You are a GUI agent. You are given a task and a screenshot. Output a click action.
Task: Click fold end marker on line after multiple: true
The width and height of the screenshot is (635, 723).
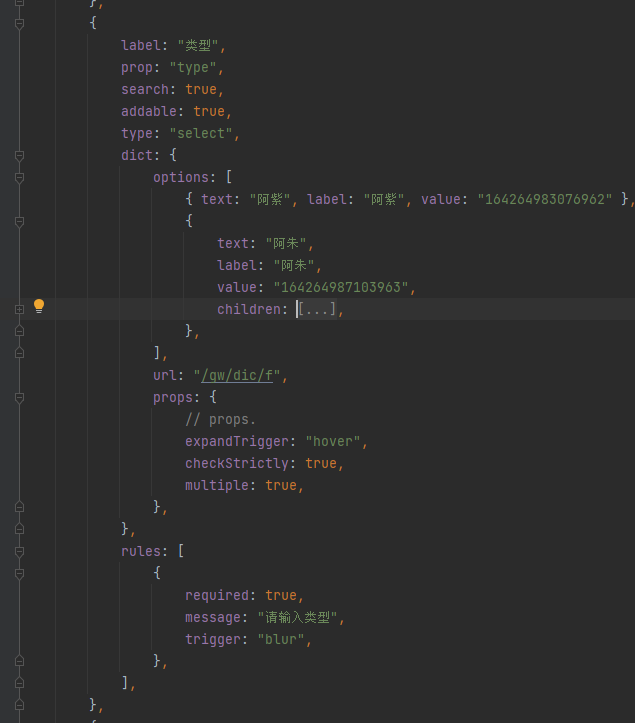click(19, 507)
